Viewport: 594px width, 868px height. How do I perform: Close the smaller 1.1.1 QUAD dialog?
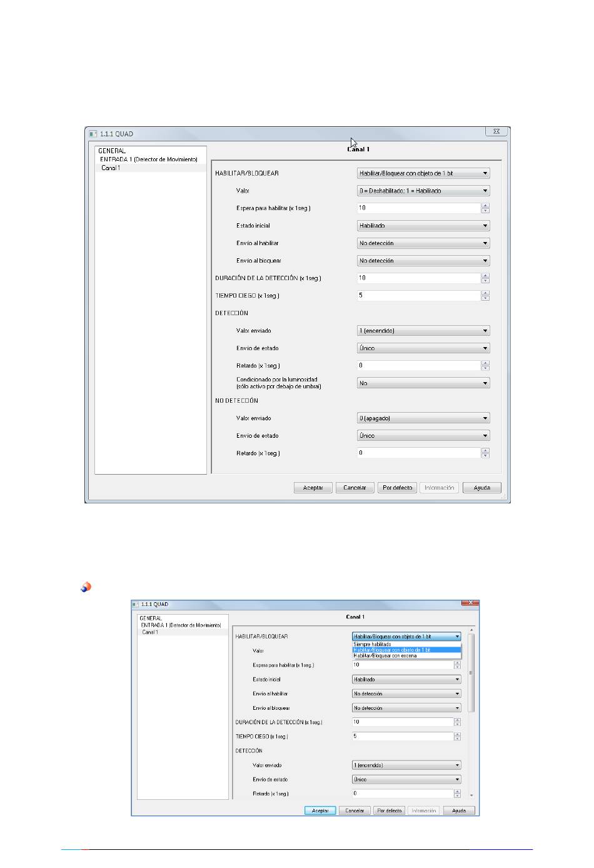pos(470,603)
